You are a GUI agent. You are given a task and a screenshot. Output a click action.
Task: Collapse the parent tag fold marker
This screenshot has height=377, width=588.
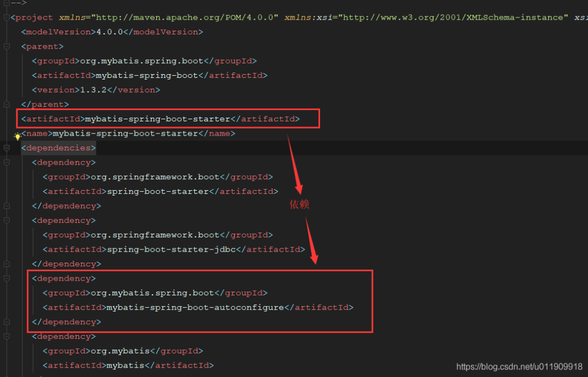[7, 47]
